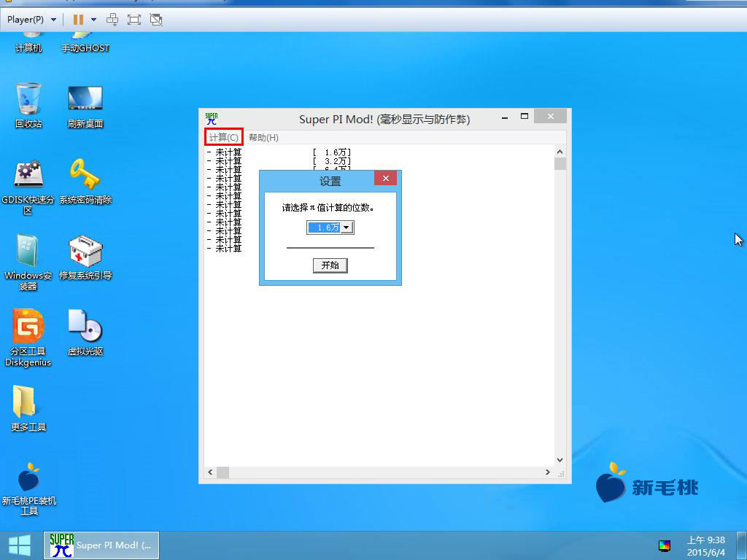Click the last 未计算 row in list
The width and height of the screenshot is (747, 560).
pos(225,248)
